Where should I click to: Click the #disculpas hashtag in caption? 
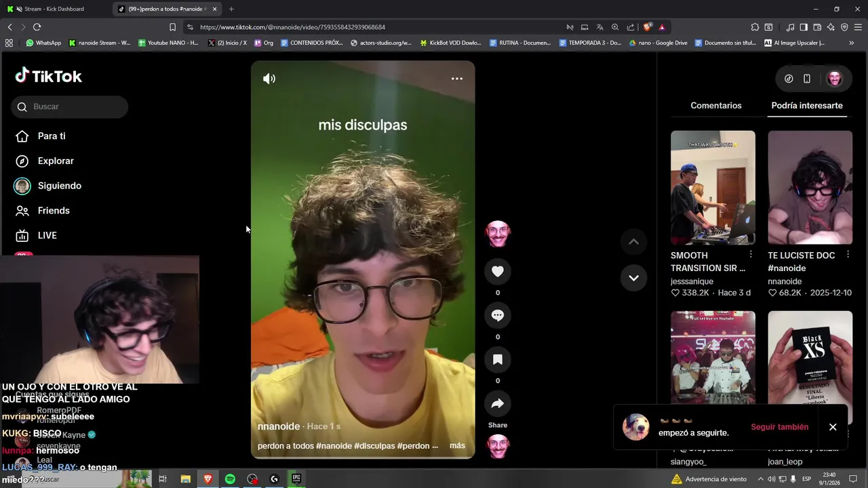point(374,445)
